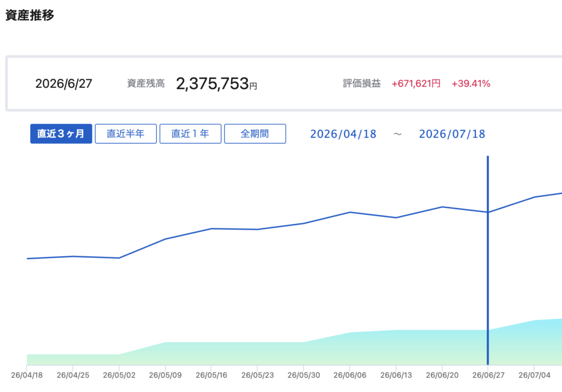The height and width of the screenshot is (392, 562).
Task: Click the 26/05/30 axis date label
Action: 304,375
